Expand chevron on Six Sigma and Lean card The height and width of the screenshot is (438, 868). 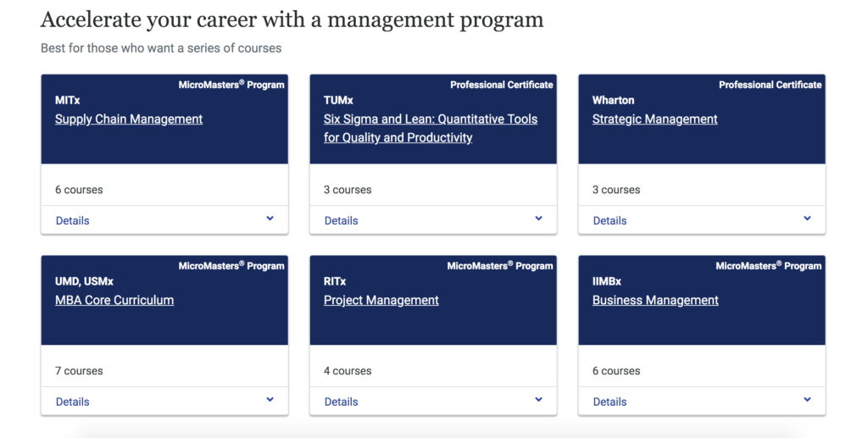pos(538,219)
